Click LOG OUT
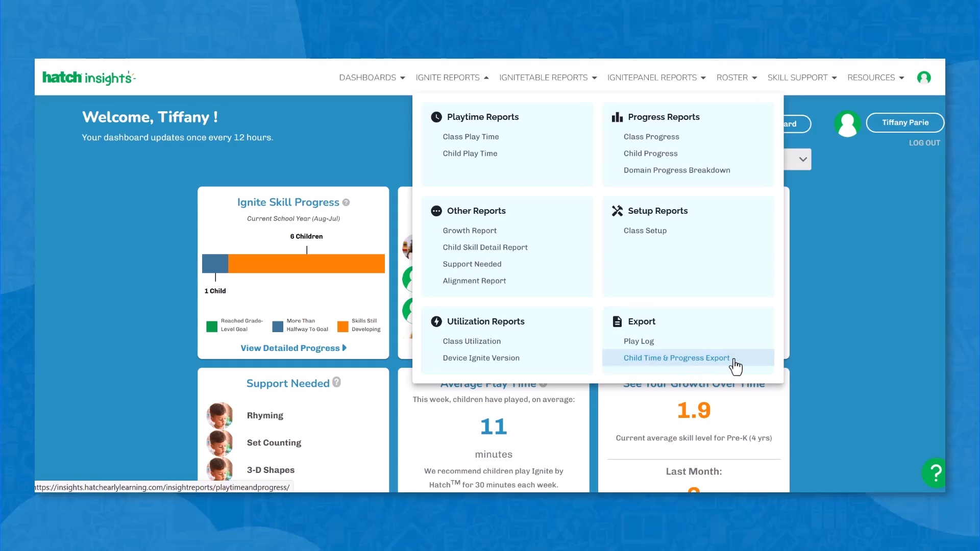 [924, 143]
